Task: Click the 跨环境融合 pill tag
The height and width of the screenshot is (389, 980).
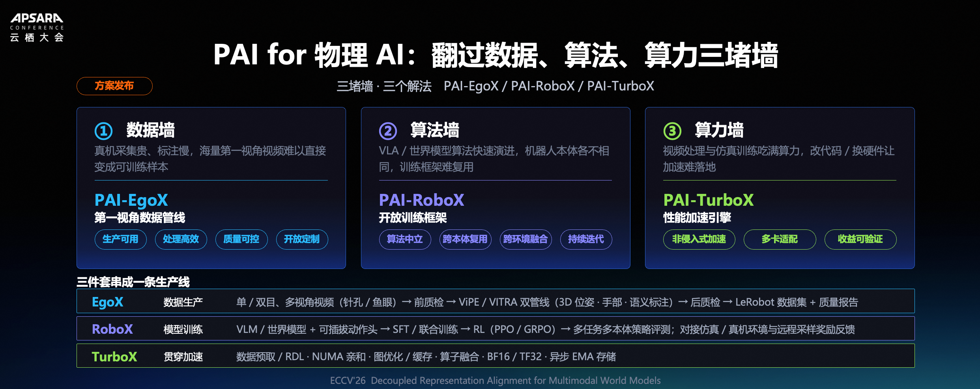Action: pyautogui.click(x=526, y=239)
